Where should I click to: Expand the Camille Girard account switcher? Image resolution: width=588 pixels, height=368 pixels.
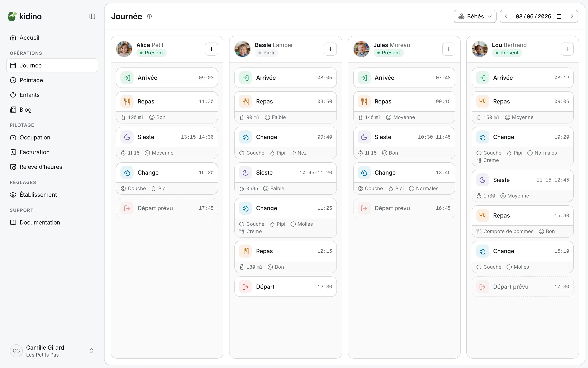click(91, 351)
